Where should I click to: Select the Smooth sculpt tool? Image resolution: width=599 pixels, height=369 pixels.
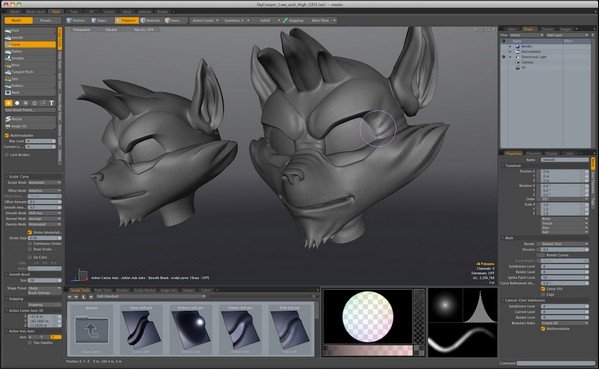[30, 37]
